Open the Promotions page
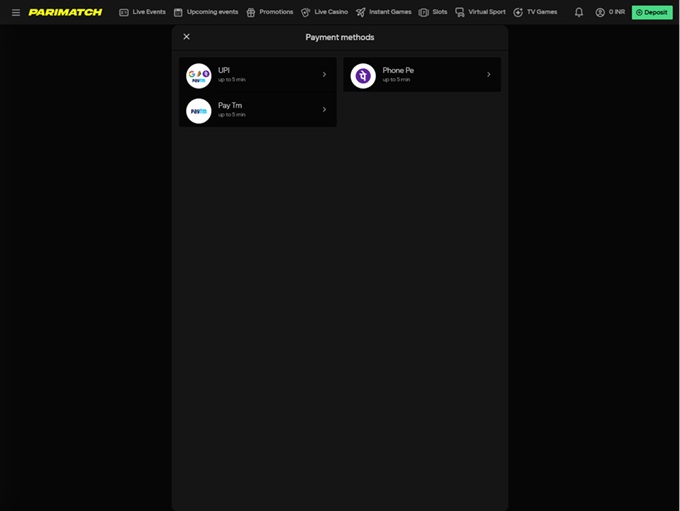 click(x=270, y=12)
